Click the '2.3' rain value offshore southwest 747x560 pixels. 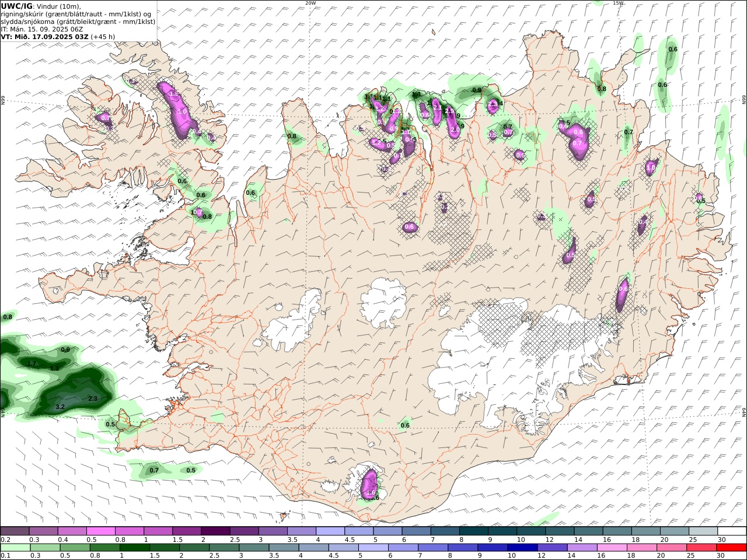[93, 398]
